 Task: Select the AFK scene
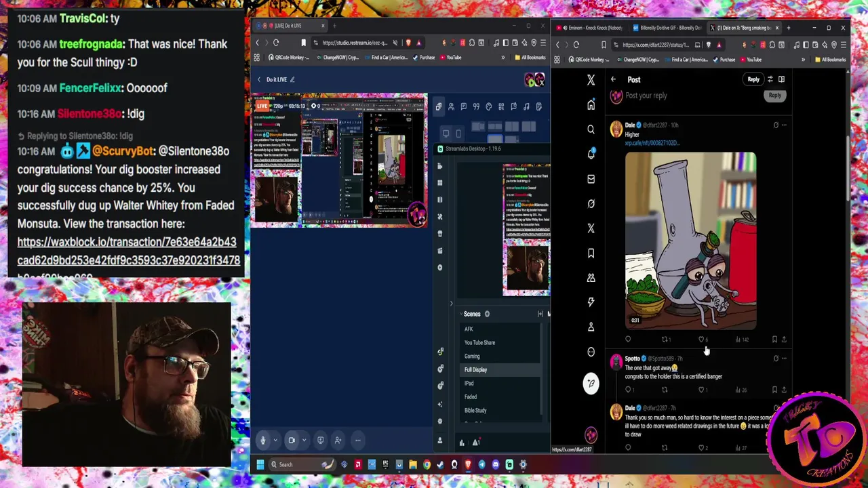pos(469,329)
